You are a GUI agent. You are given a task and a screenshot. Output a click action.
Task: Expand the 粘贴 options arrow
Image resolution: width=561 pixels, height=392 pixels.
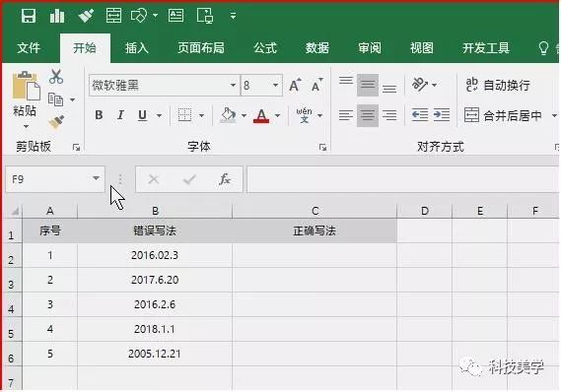coord(26,126)
